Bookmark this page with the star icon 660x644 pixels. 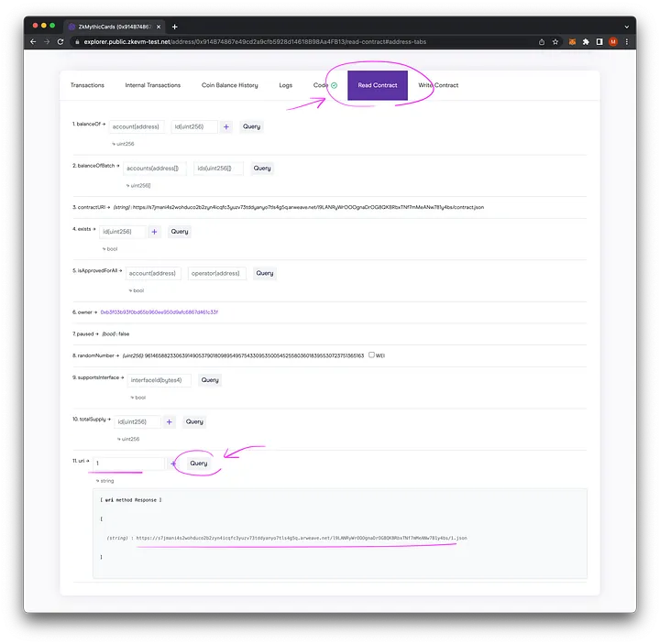pos(555,41)
